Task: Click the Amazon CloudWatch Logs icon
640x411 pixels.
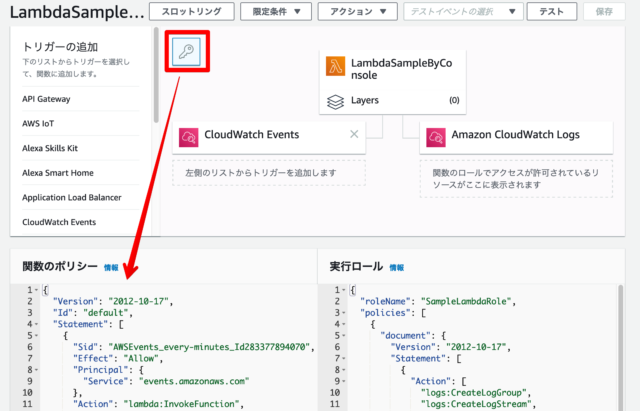Action: tap(436, 137)
